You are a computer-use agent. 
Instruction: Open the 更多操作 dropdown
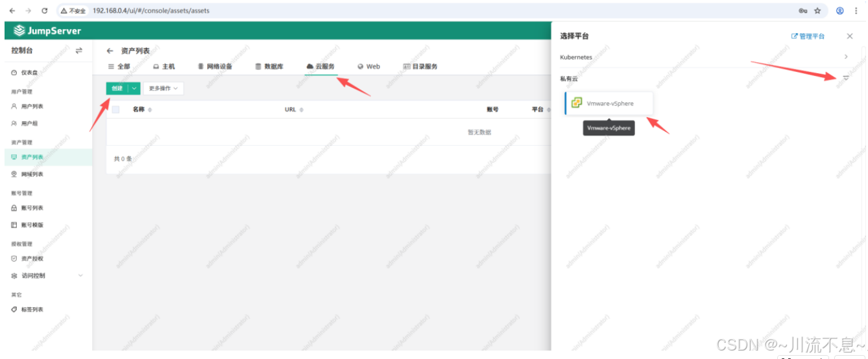point(163,88)
